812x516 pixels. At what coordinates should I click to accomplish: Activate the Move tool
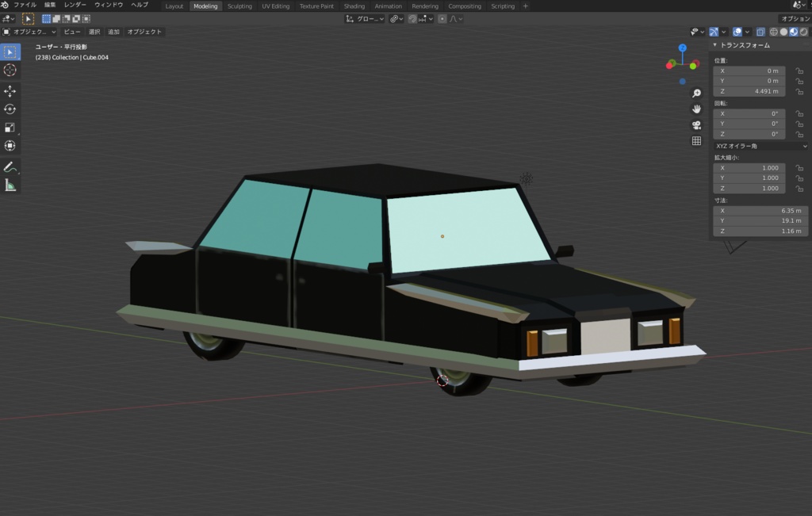pyautogui.click(x=10, y=90)
